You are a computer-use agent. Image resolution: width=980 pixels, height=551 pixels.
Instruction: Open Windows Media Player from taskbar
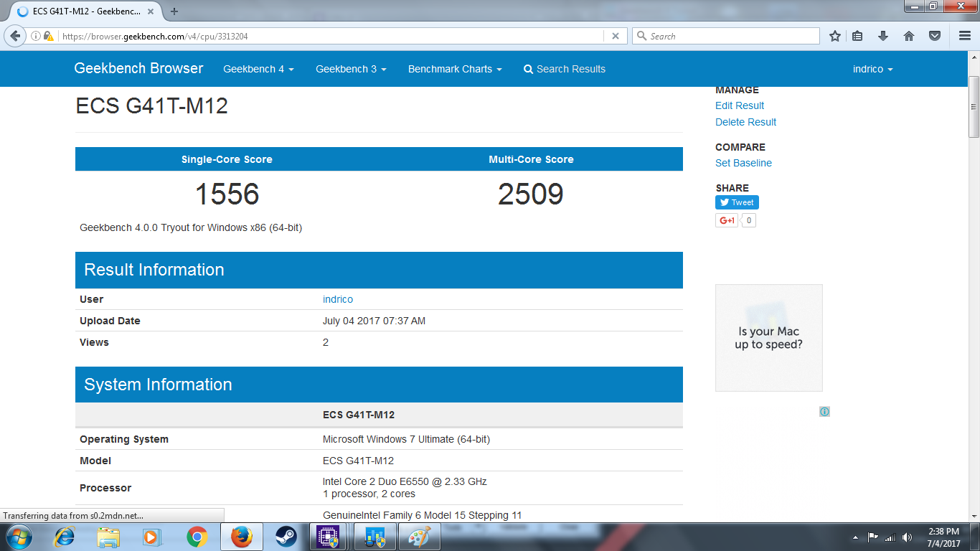pyautogui.click(x=151, y=537)
